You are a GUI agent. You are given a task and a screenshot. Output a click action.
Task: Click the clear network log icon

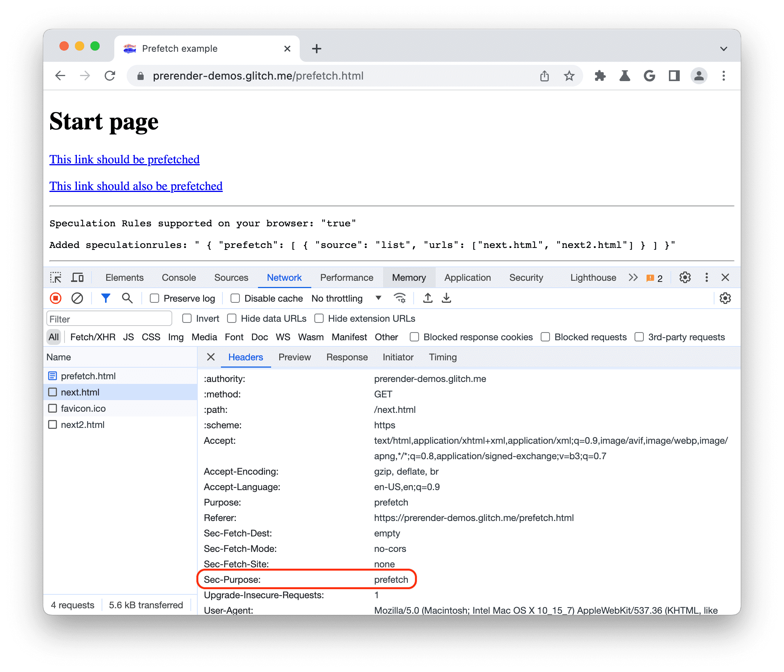tap(76, 299)
